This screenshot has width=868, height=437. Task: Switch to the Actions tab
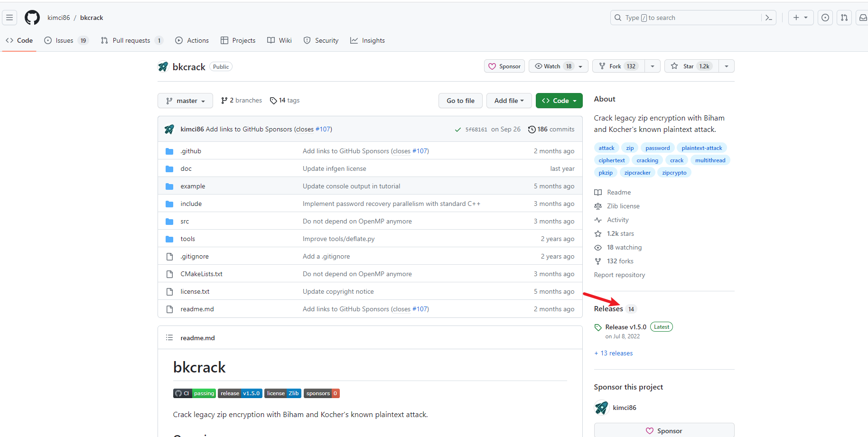tap(192, 40)
